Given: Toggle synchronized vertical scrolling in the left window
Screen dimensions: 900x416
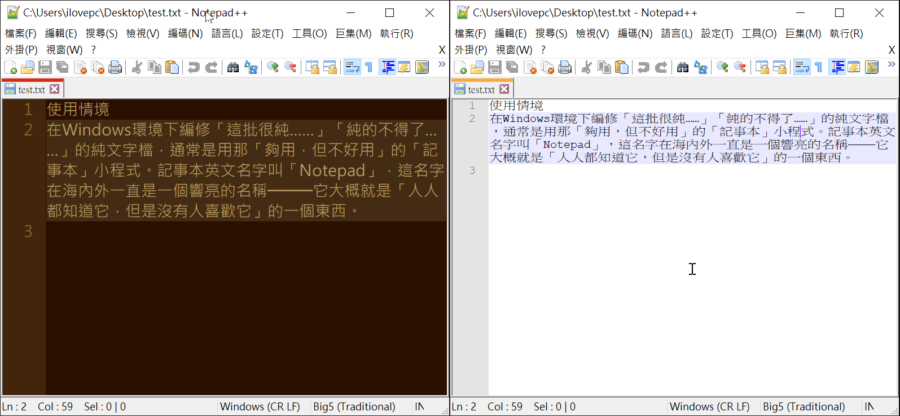Looking at the screenshot, I should (x=312, y=68).
